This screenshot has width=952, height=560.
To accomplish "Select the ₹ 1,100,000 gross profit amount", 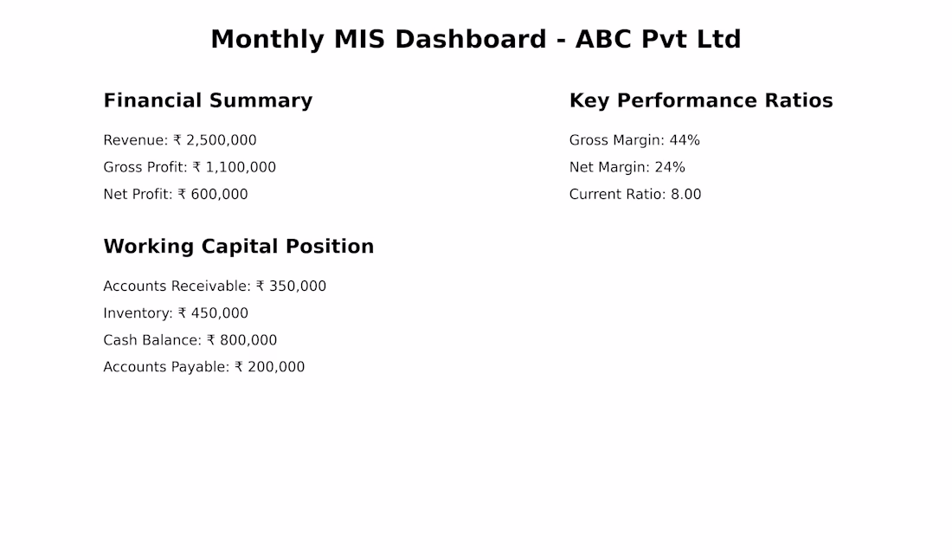I will tap(234, 167).
